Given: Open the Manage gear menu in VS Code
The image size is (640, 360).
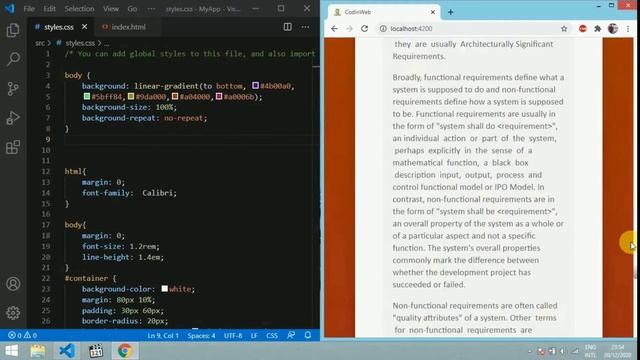Looking at the screenshot, I should tap(13, 313).
